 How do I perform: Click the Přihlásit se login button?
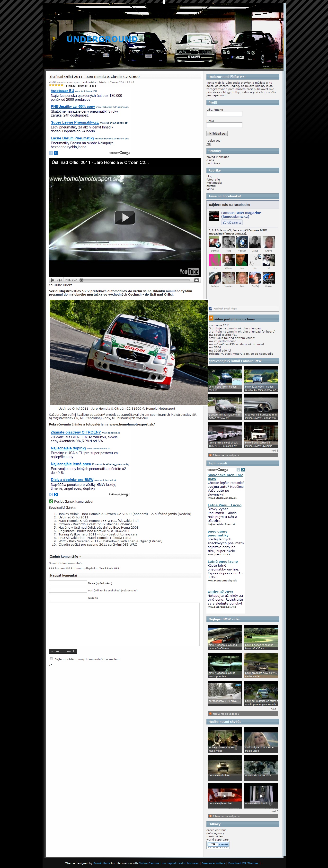pyautogui.click(x=217, y=133)
